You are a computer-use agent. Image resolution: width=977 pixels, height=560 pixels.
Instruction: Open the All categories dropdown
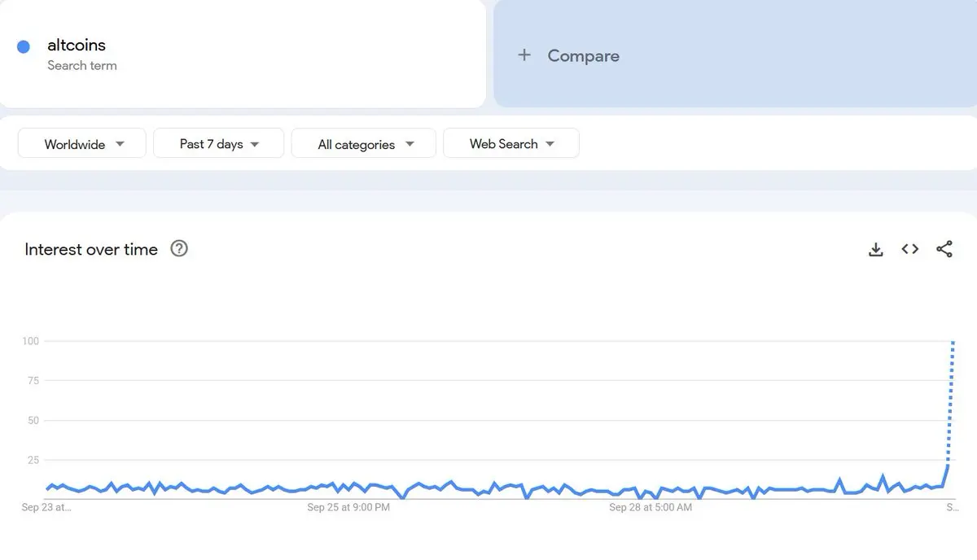click(x=363, y=143)
